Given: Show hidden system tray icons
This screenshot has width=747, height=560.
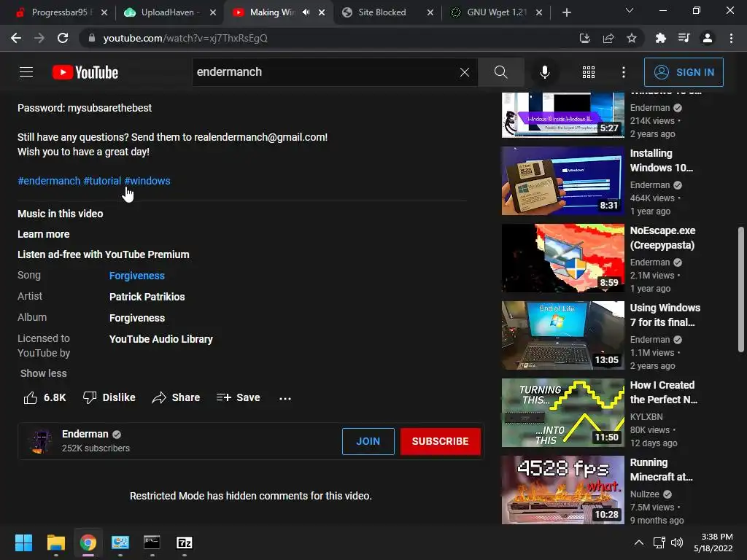Looking at the screenshot, I should tap(639, 542).
